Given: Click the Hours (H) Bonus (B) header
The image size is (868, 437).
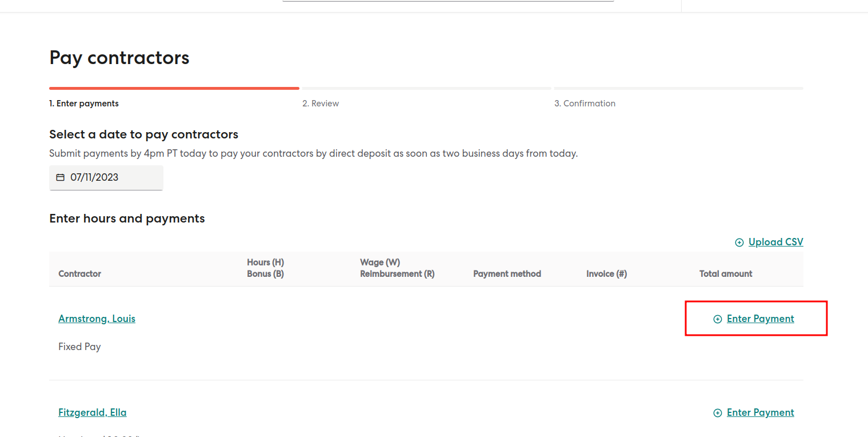Looking at the screenshot, I should point(265,268).
